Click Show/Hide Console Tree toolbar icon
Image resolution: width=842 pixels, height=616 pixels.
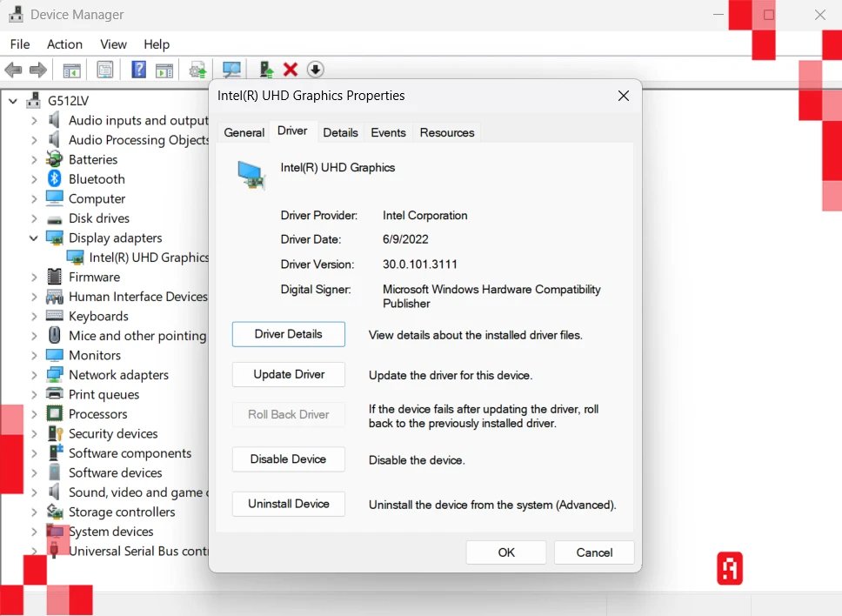[71, 70]
